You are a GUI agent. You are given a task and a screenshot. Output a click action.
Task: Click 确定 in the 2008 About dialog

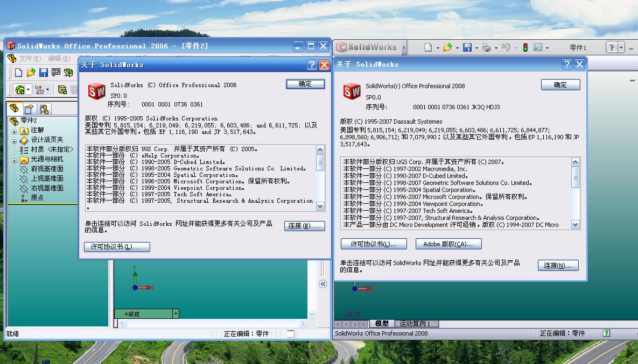[560, 85]
